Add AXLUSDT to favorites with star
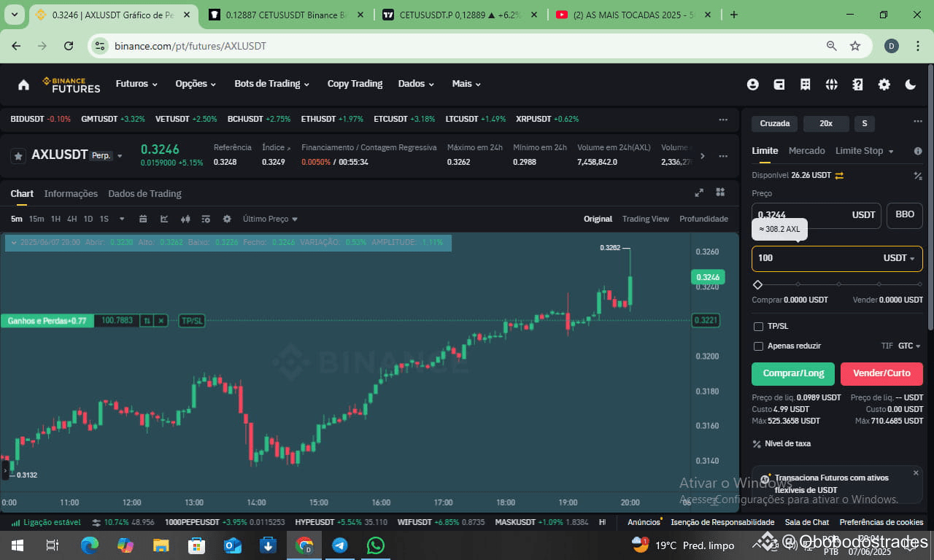The height and width of the screenshot is (560, 934). 19,155
